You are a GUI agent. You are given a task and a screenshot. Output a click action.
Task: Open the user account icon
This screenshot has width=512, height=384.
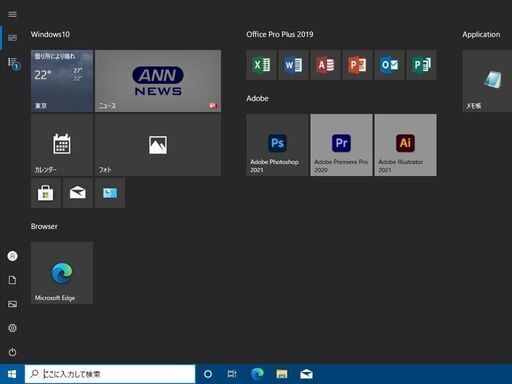12,256
